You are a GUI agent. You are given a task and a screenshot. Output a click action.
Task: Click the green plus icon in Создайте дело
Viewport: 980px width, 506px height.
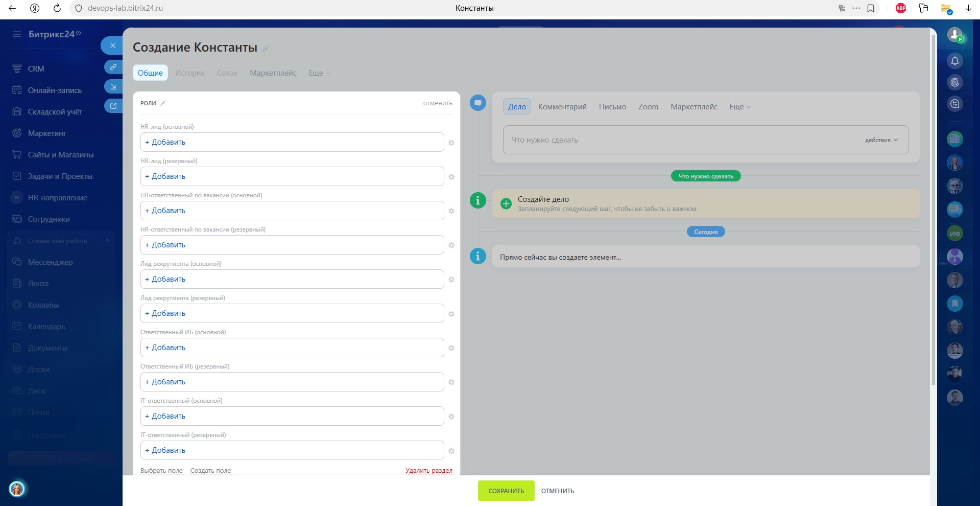(506, 203)
